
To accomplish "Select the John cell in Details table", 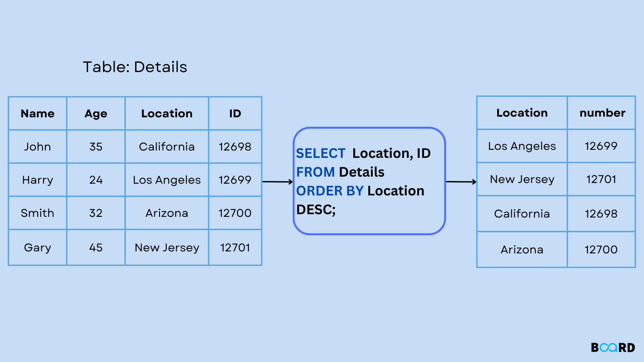I will (38, 147).
